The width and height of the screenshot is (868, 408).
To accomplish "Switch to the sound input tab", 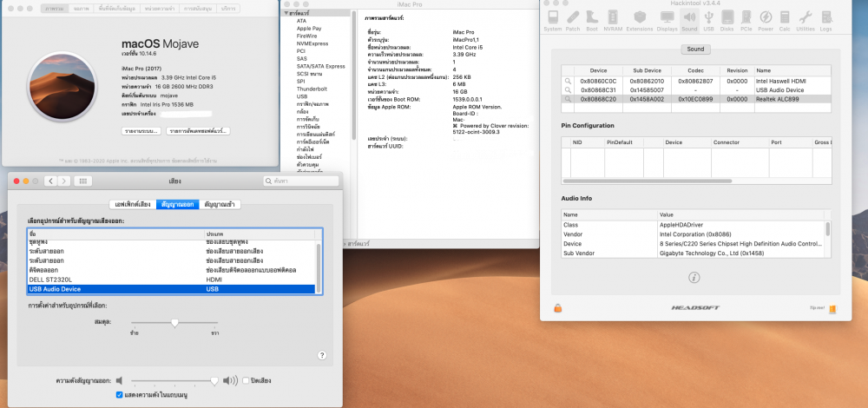I will pos(220,204).
